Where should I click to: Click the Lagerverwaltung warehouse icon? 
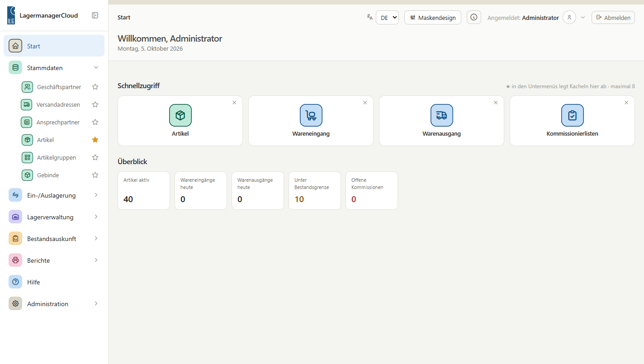coord(15,217)
